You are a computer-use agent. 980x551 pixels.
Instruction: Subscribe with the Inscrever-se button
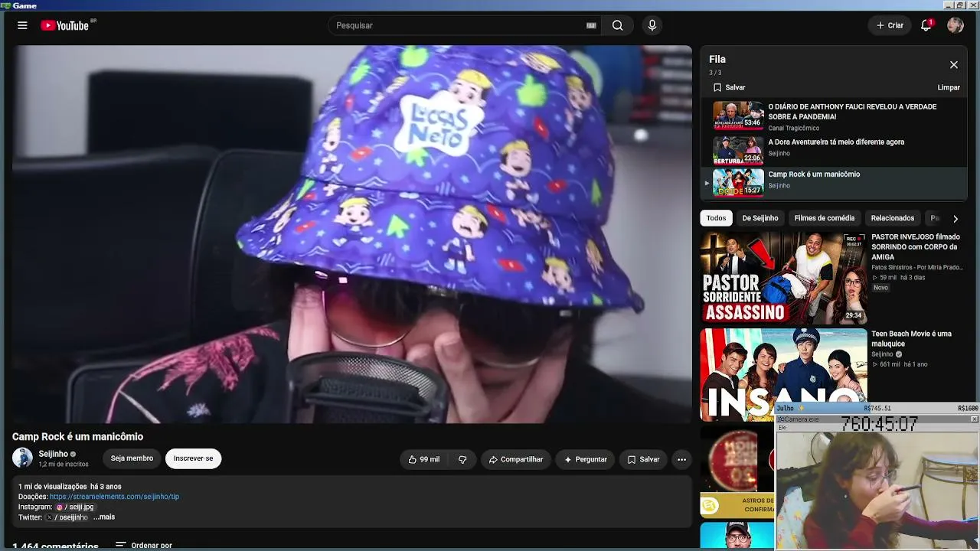coord(193,458)
